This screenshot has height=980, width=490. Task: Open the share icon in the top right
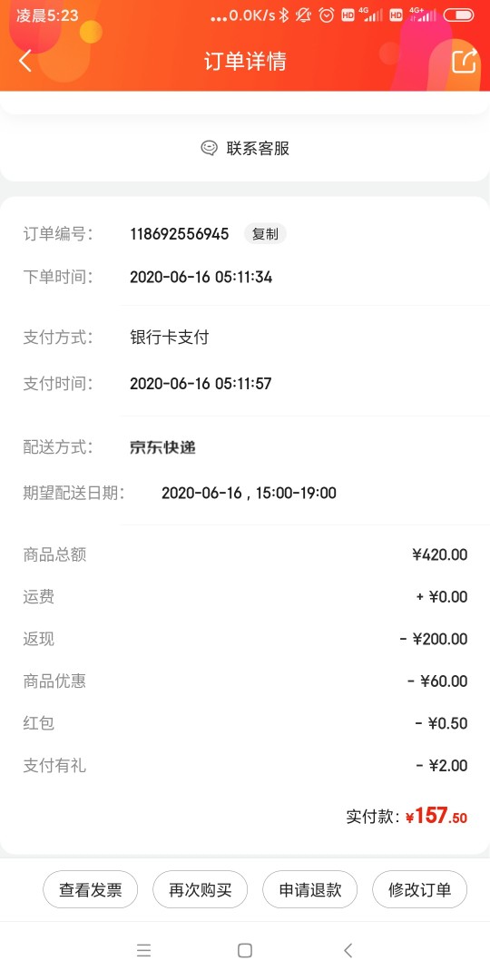point(465,61)
